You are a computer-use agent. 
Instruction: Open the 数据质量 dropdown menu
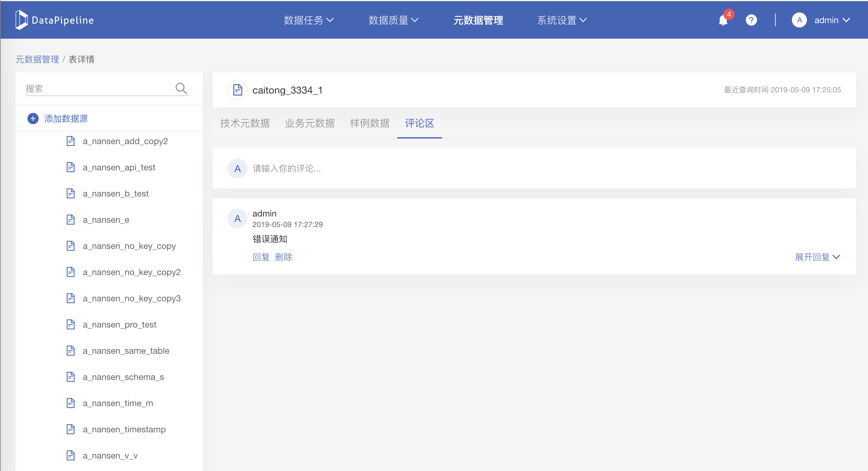393,20
